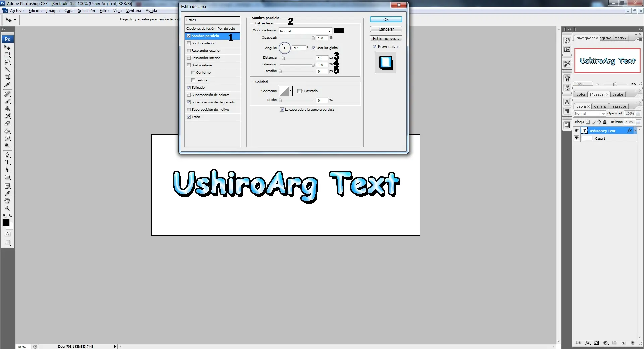Add a layer mask from Layers panel
Image resolution: width=644 pixels, height=349 pixels.
596,343
